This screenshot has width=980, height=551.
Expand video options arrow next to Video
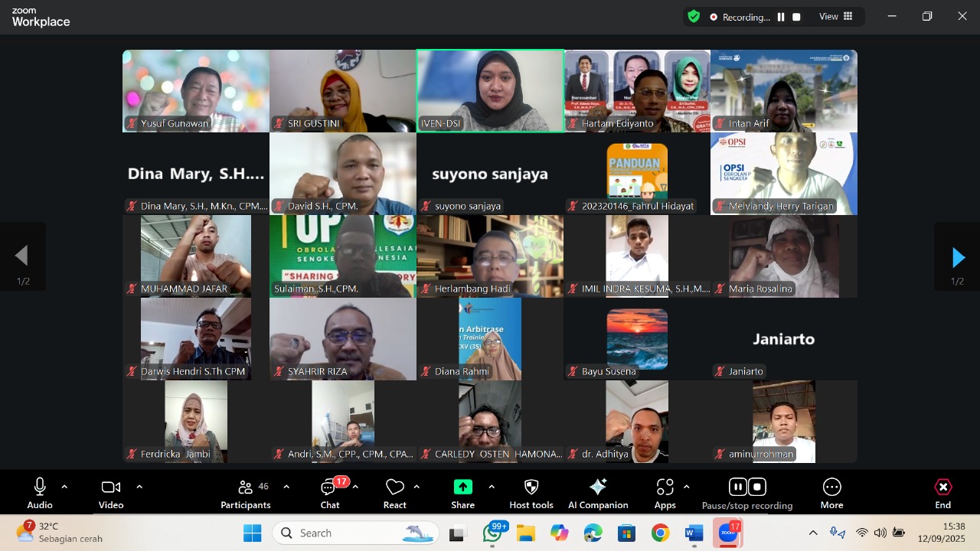(x=139, y=487)
